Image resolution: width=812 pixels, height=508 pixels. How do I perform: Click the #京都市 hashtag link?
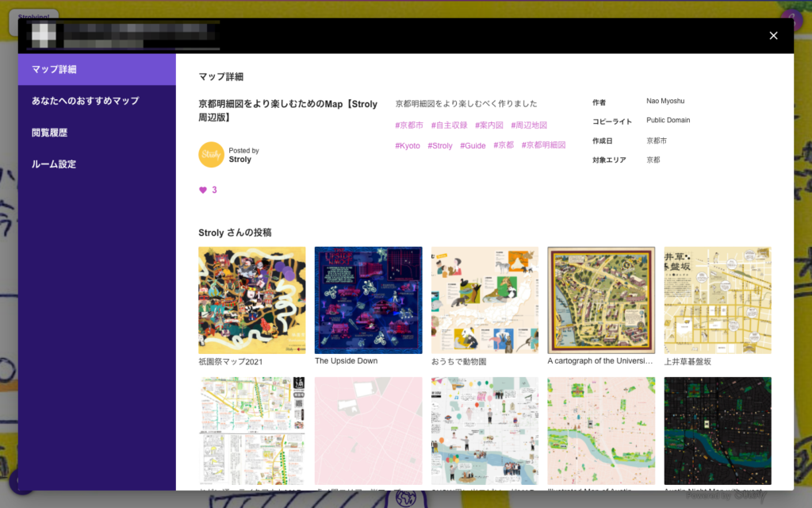pos(409,125)
